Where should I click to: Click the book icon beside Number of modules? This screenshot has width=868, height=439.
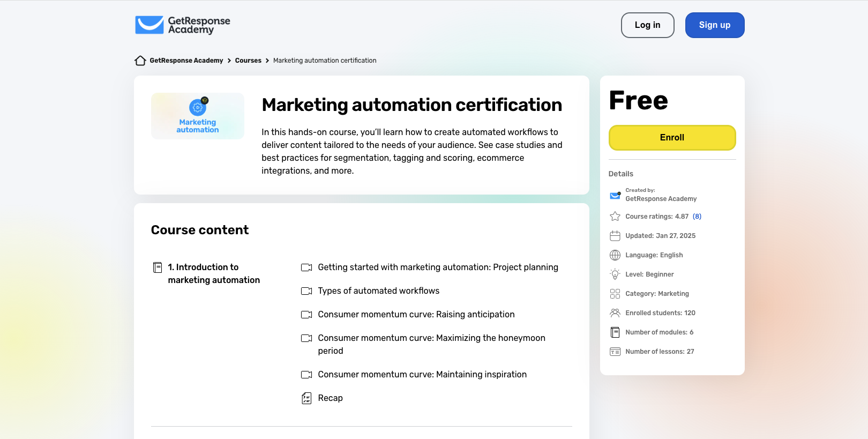[615, 332]
